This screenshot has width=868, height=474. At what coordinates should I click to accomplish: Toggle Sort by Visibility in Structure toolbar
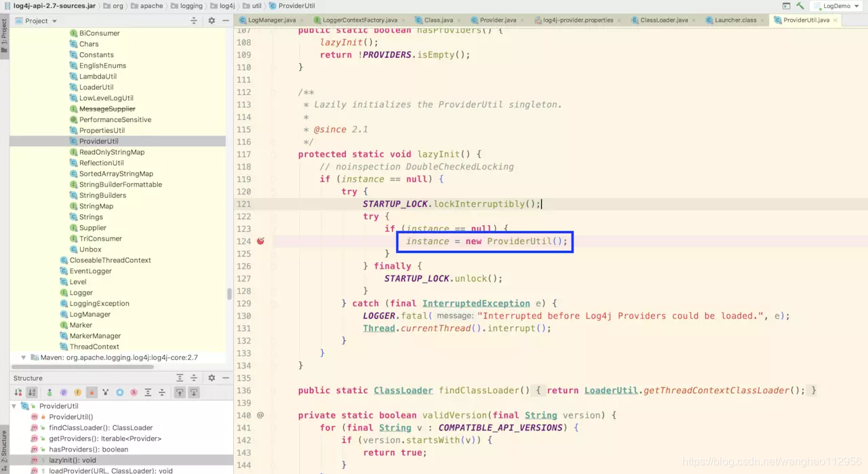(x=18, y=392)
